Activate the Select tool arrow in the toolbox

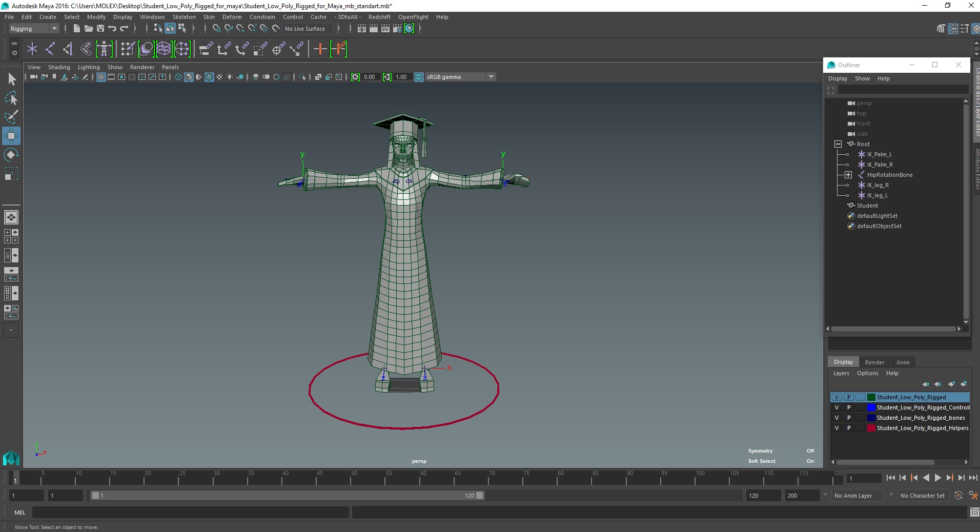(x=12, y=79)
